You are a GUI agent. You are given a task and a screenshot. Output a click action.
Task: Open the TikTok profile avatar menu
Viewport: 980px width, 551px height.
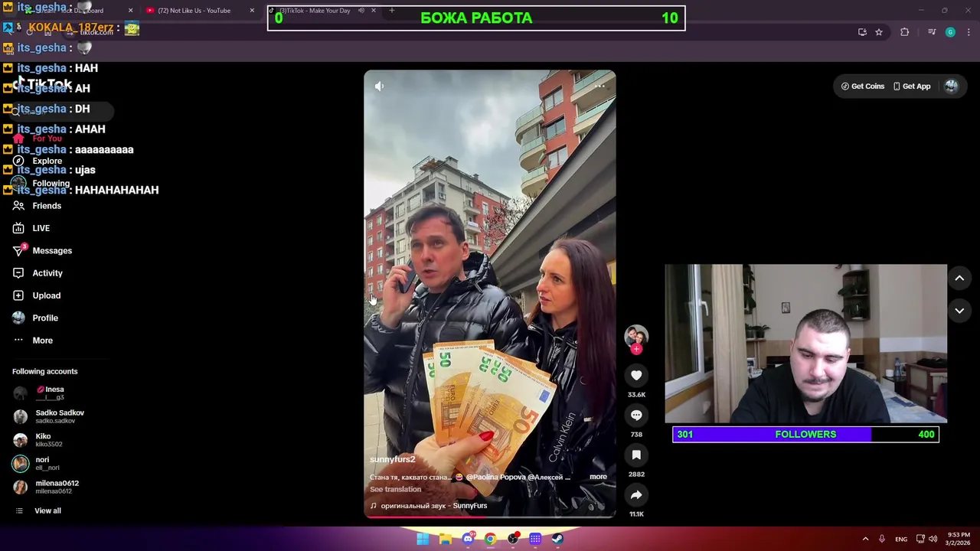click(951, 86)
